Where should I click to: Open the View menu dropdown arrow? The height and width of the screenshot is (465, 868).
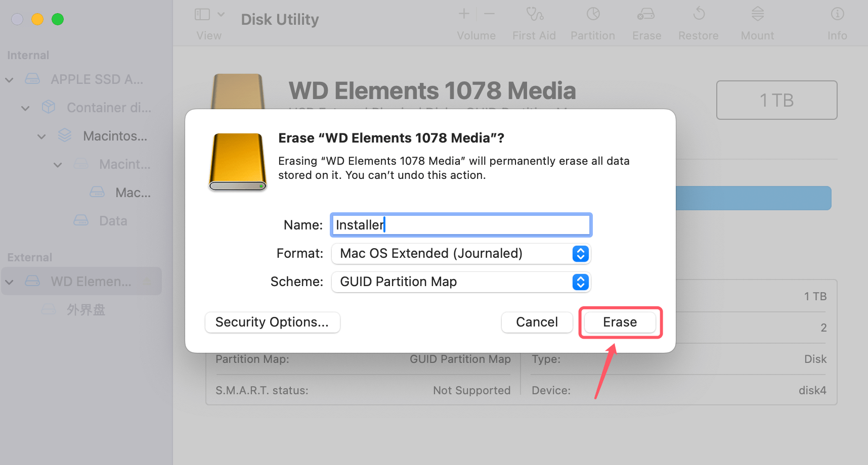point(220,14)
